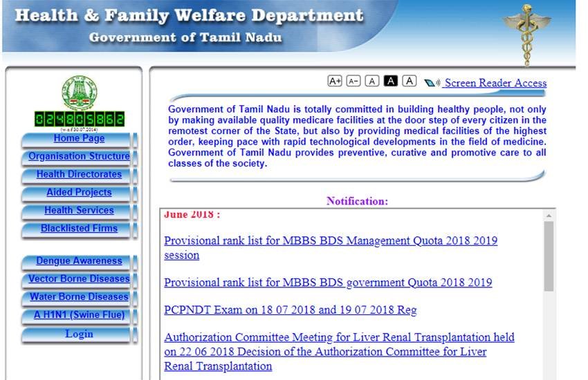Switch to black high-contrast A theme
The image size is (588, 380).
tap(391, 82)
